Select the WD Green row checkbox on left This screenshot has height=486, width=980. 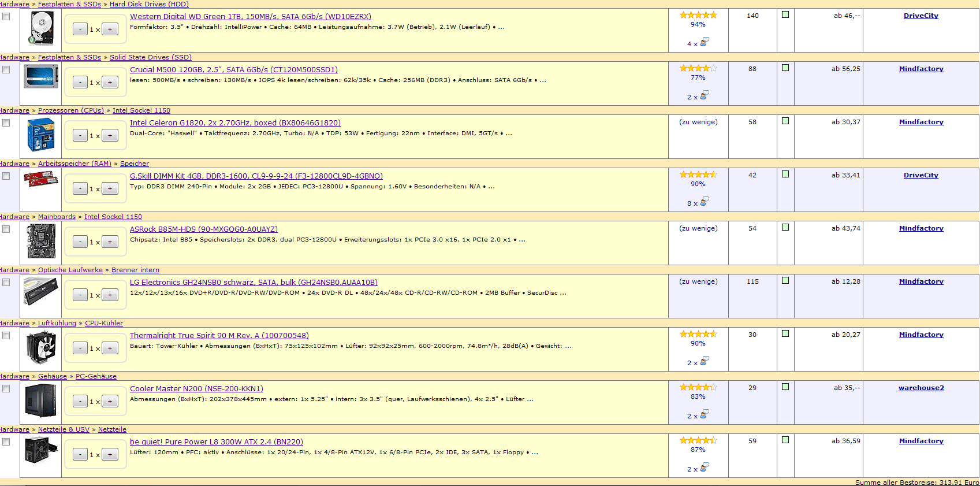(6, 17)
